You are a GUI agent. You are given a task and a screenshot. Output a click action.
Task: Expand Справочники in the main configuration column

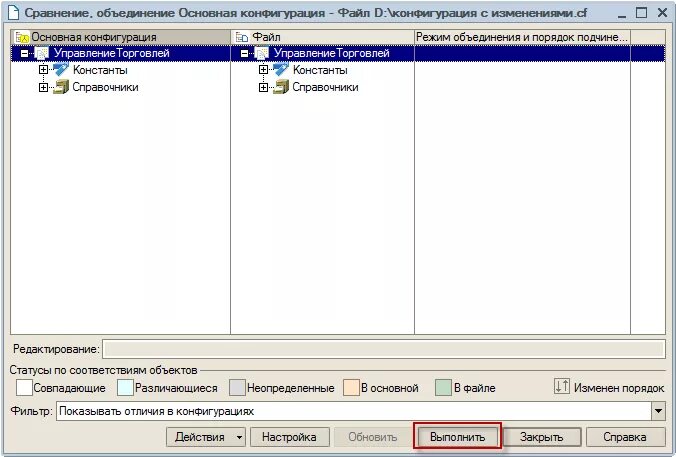43,88
